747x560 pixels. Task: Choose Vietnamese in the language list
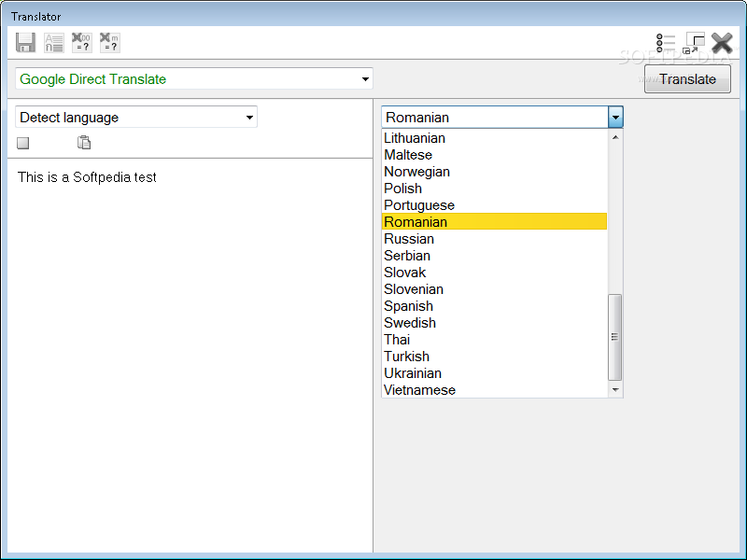[x=495, y=389]
